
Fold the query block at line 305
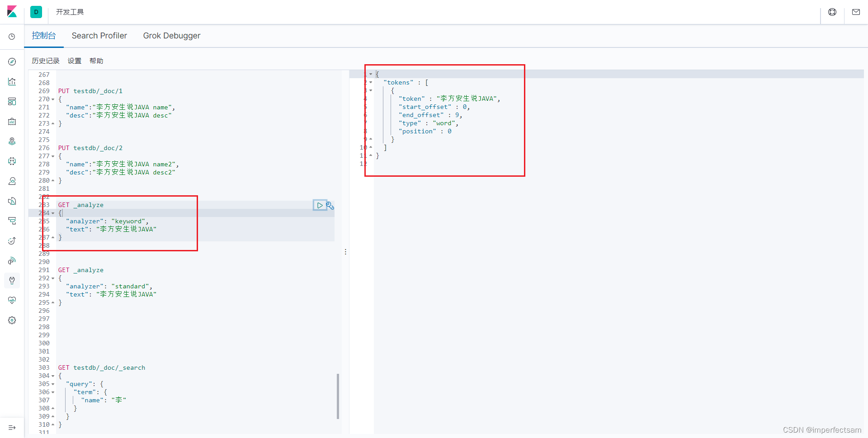(x=53, y=384)
